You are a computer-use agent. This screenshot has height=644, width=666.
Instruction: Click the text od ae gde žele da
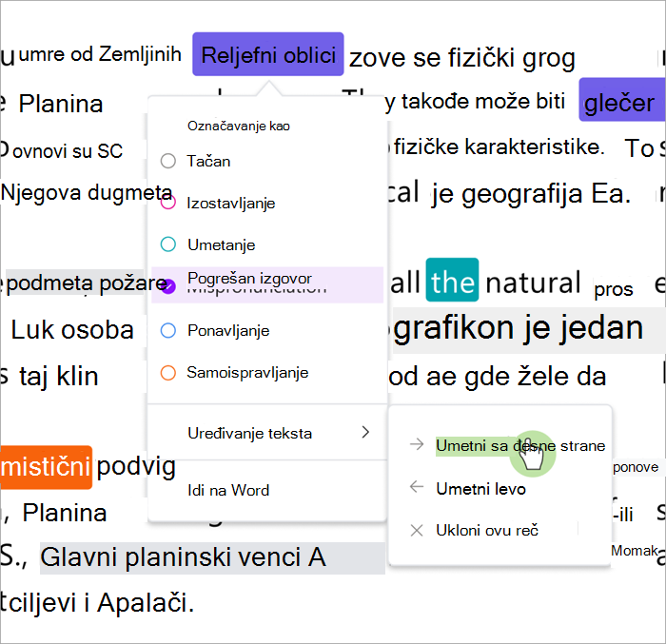pyautogui.click(x=498, y=377)
